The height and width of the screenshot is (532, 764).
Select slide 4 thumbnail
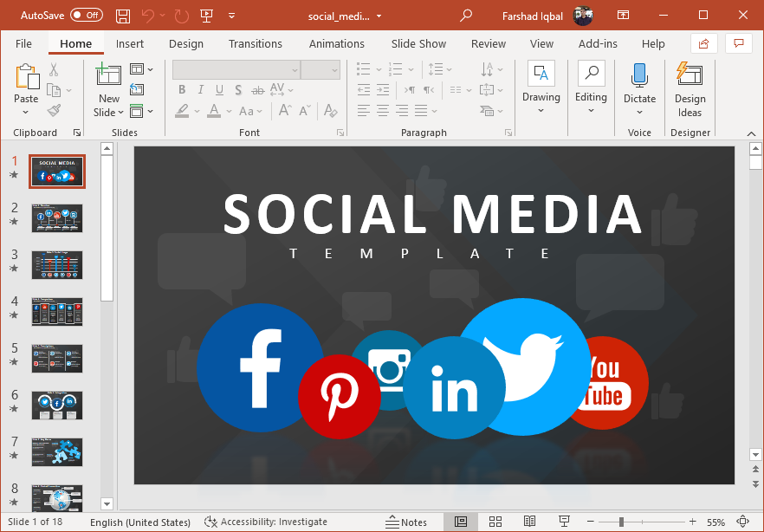[x=57, y=311]
